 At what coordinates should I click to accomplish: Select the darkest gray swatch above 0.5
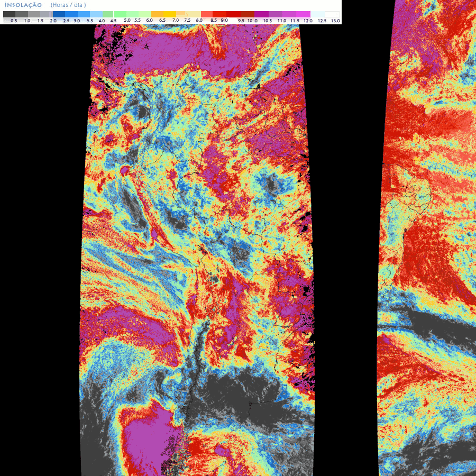[x=9, y=14]
